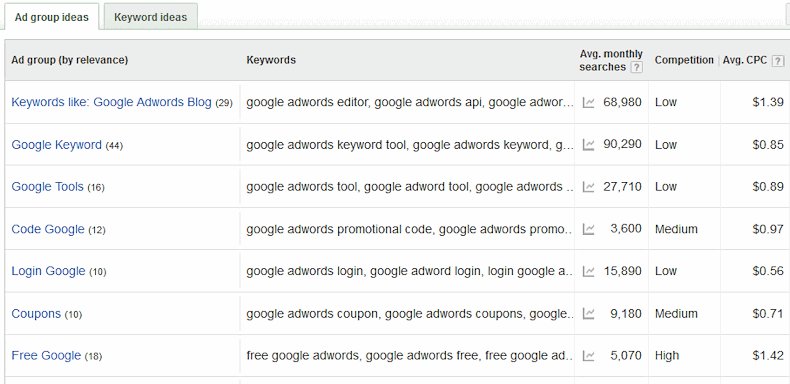Sort by the Competition column header

click(684, 60)
